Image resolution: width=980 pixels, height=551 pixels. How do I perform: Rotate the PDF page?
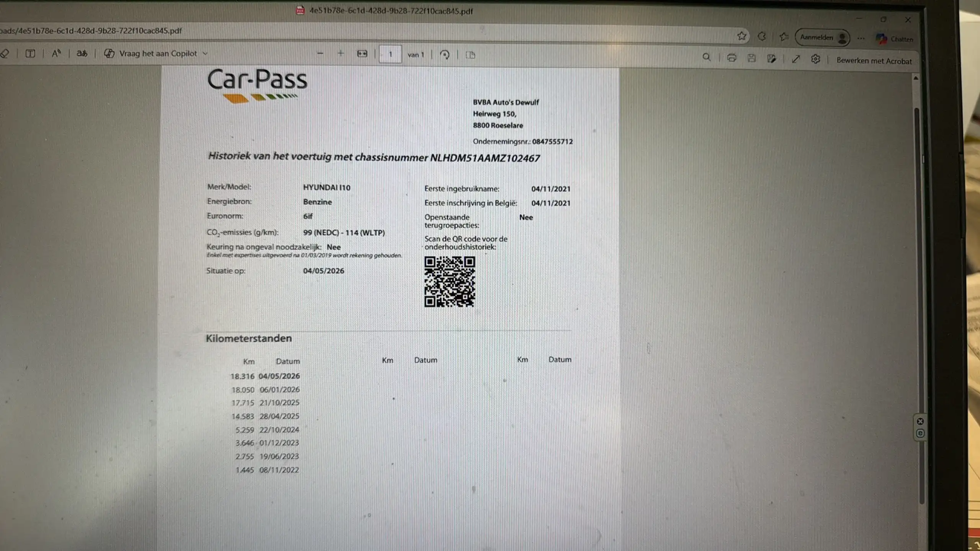pos(444,55)
